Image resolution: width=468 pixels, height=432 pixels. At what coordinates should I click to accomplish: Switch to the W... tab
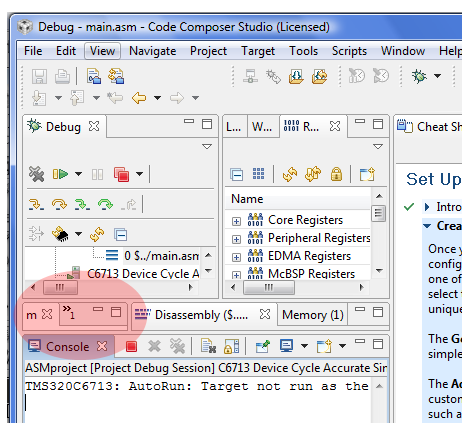pyautogui.click(x=262, y=127)
